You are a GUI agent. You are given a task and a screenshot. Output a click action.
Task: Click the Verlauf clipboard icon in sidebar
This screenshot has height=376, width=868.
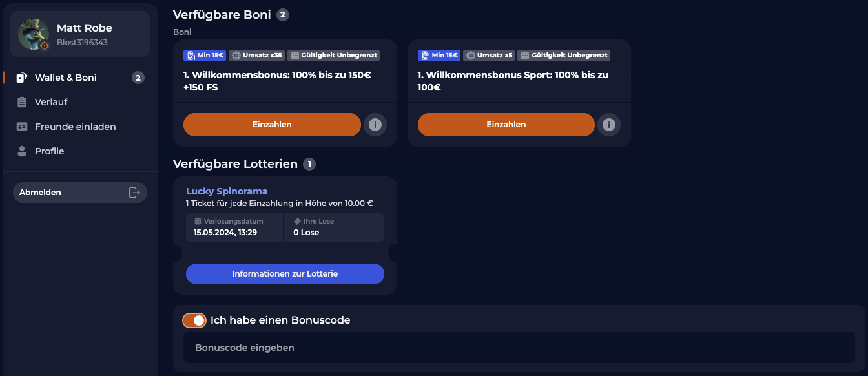pyautogui.click(x=23, y=101)
